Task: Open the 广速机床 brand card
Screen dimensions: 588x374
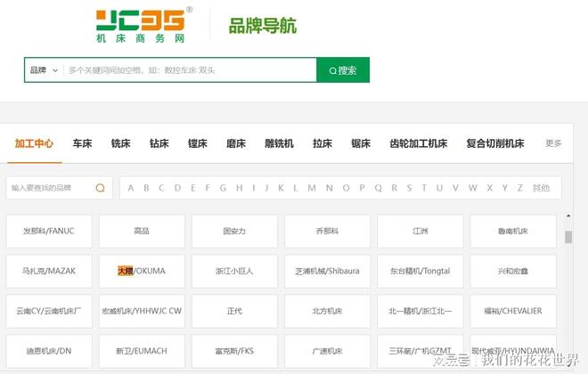Action: click(x=327, y=351)
